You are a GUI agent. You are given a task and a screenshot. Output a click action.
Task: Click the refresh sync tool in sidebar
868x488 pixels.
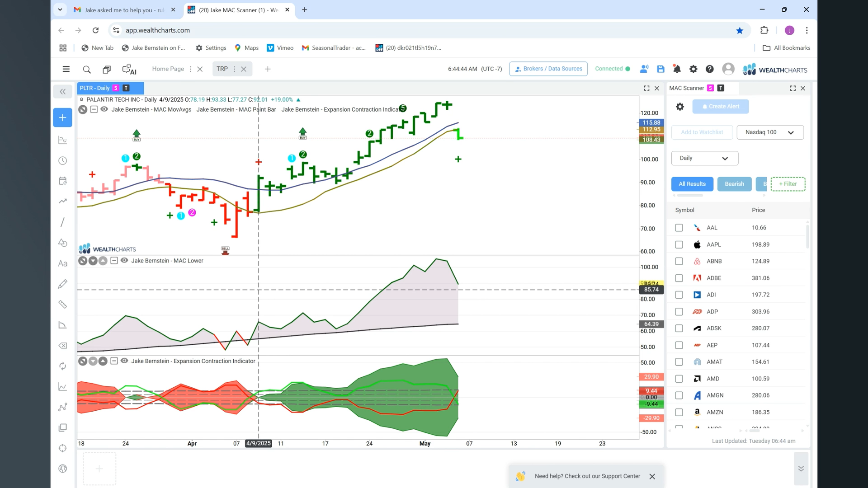(62, 366)
